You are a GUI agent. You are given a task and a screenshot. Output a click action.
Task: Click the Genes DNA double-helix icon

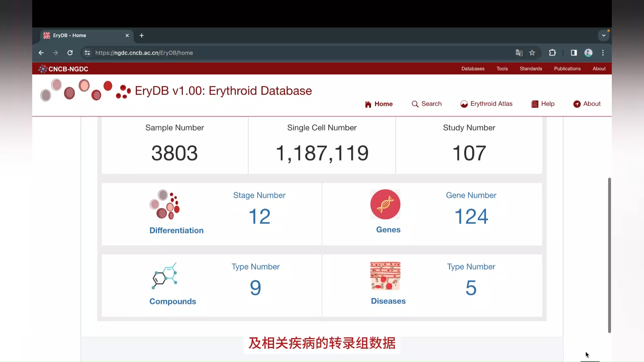click(385, 204)
